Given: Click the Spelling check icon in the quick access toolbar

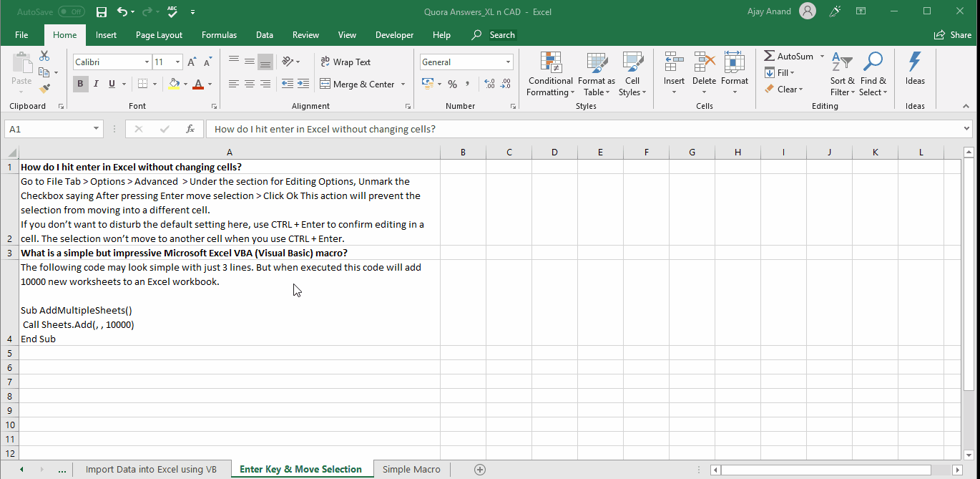Looking at the screenshot, I should [x=172, y=11].
